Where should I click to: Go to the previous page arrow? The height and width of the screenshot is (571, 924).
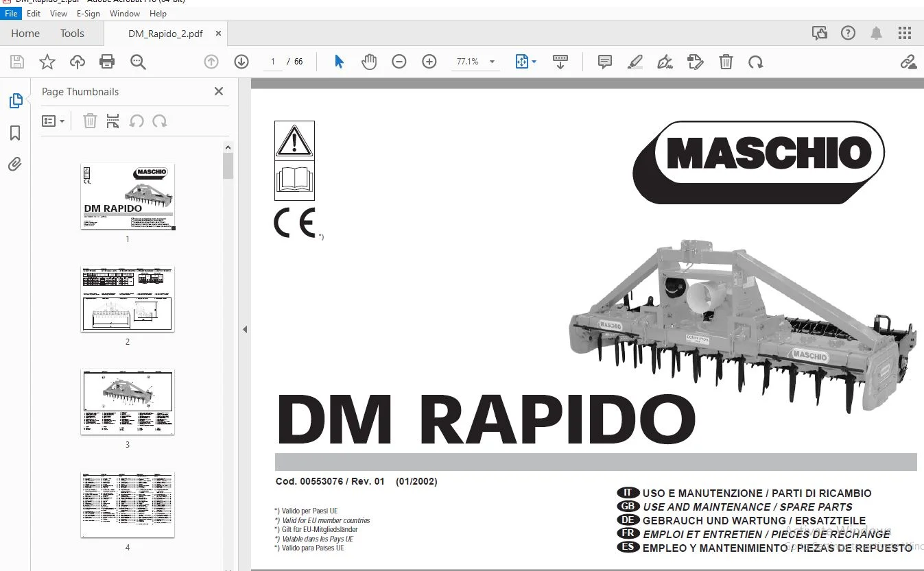coord(211,62)
